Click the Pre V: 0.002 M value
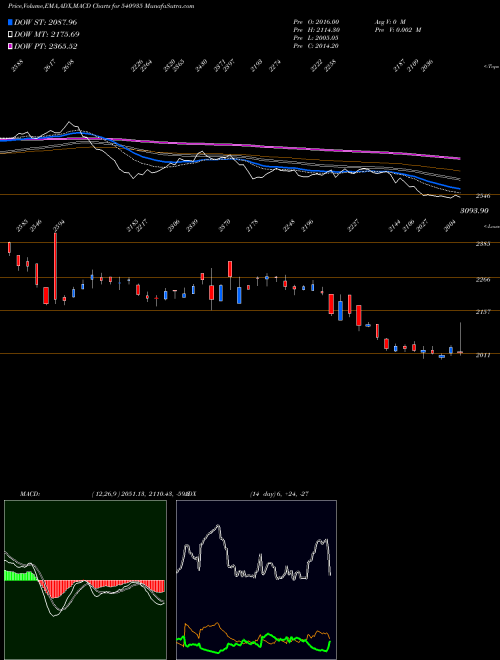The height and width of the screenshot is (660, 500). tap(398, 30)
